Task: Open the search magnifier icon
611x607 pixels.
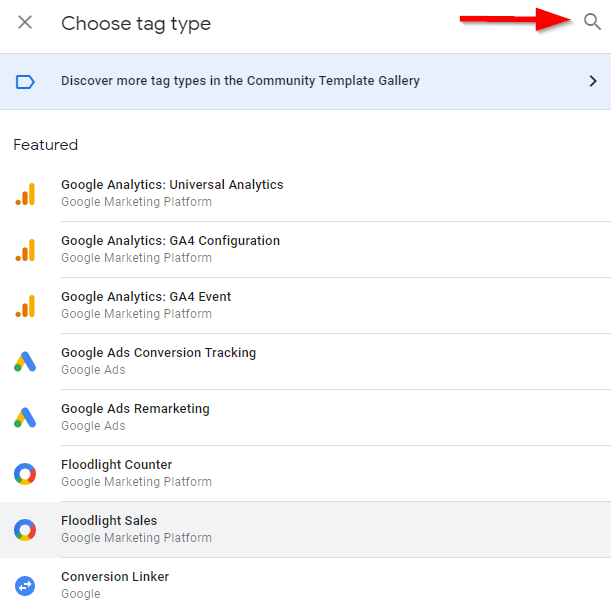Action: (x=592, y=21)
